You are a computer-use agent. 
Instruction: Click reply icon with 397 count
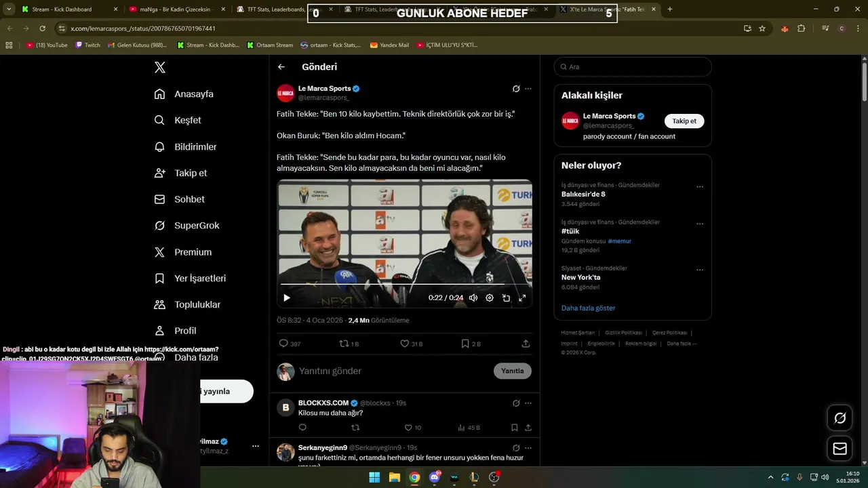click(290, 344)
